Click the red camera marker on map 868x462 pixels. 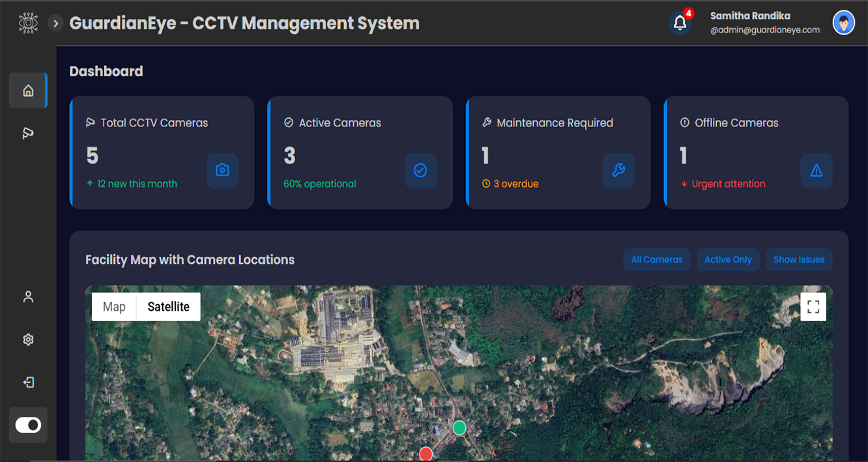point(426,454)
